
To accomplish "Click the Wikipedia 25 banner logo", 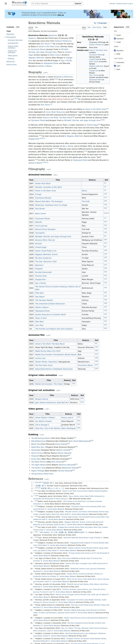I will tap(11, 14).
